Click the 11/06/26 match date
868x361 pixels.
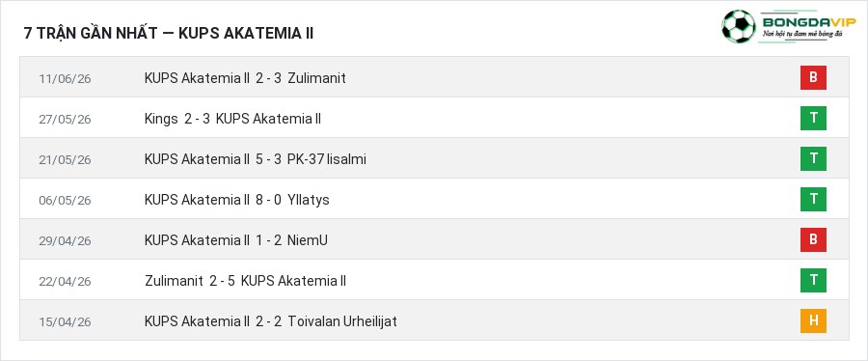[65, 78]
